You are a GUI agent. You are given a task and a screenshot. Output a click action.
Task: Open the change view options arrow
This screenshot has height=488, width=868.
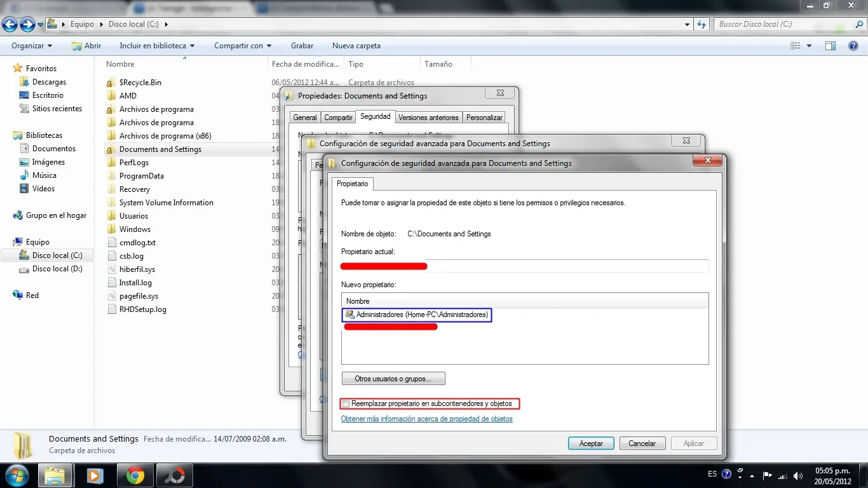(x=809, y=46)
